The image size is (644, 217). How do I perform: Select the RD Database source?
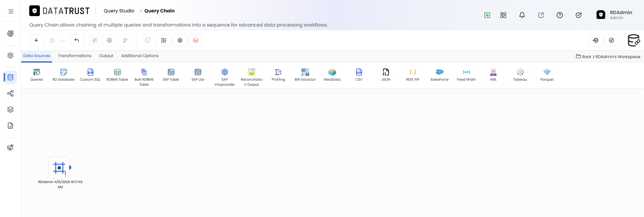coord(63,75)
